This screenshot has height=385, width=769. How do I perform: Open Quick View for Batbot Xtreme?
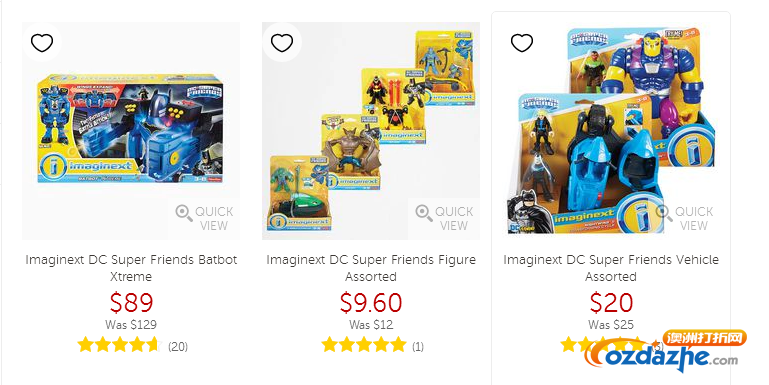pyautogui.click(x=204, y=218)
